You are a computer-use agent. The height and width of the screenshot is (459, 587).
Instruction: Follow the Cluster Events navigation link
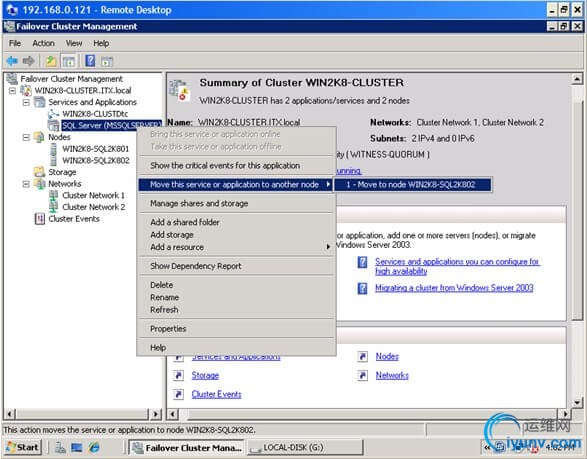pos(216,394)
